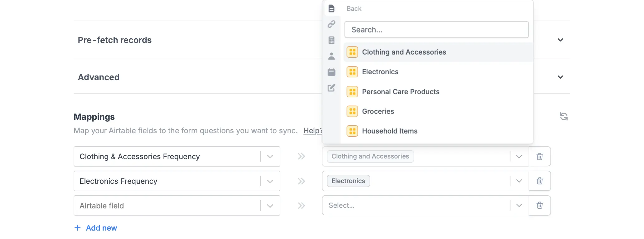The width and height of the screenshot is (644, 239).
Task: Open Clothing & Accessories Frequency field dropdown
Action: [270, 157]
